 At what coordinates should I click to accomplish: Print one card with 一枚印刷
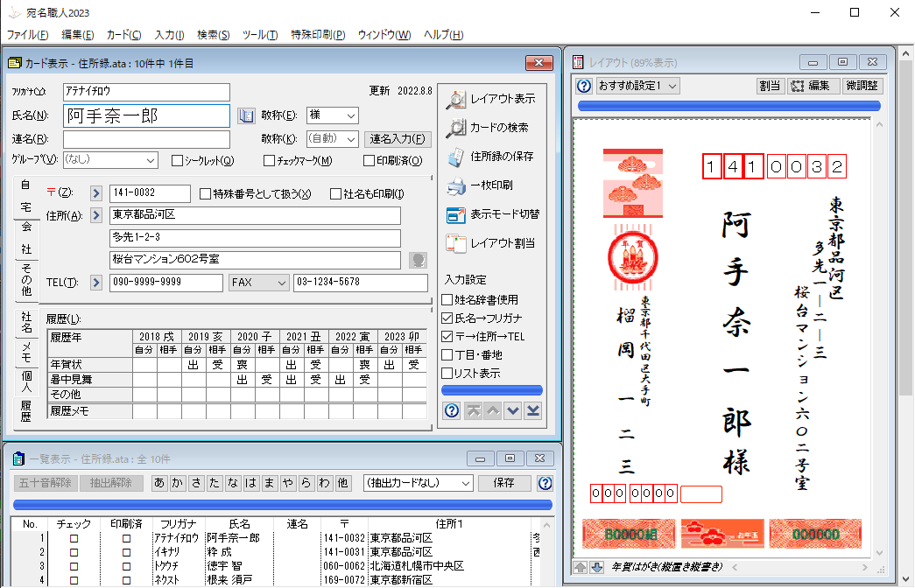point(480,185)
